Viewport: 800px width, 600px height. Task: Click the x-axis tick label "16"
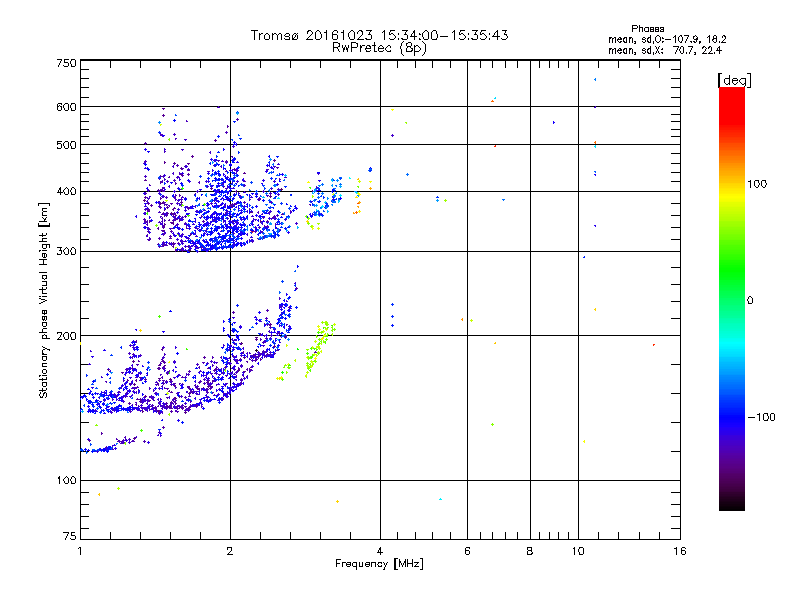tap(680, 551)
